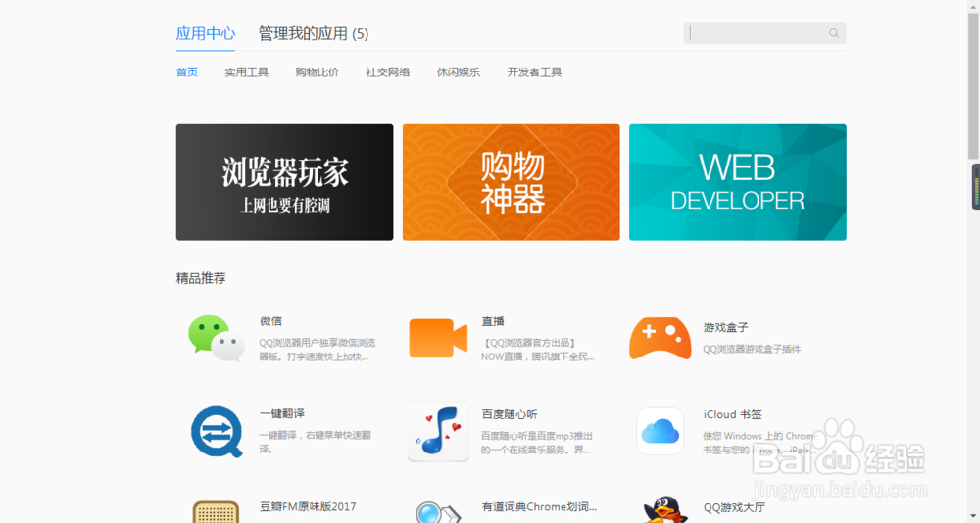Open the 豆瓣FM原味版2017 title
The height and width of the screenshot is (523, 980).
[x=308, y=506]
